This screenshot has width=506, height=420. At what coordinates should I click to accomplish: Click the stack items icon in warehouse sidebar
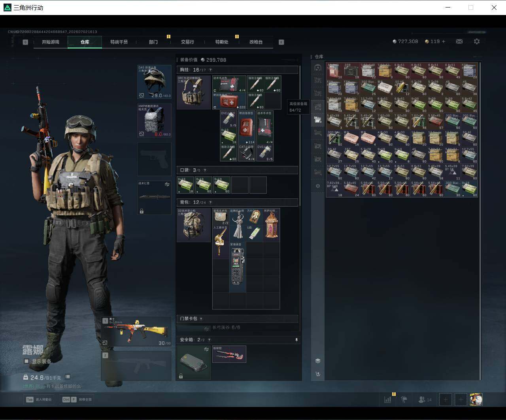(x=318, y=361)
